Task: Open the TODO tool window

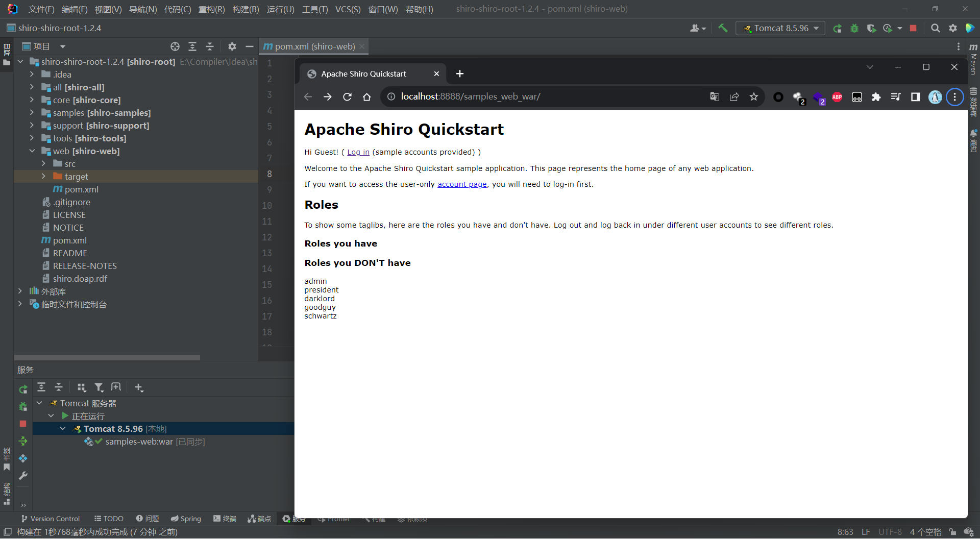Action: (x=109, y=519)
